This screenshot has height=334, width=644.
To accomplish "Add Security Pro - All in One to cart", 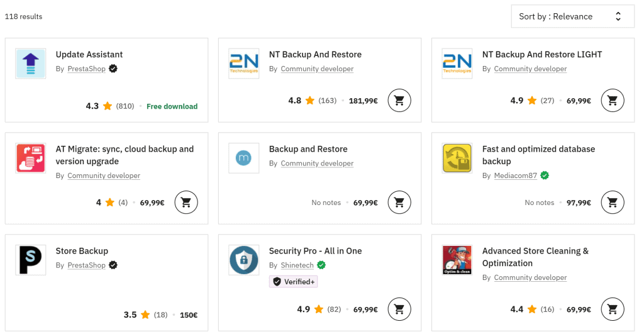I will pyautogui.click(x=399, y=309).
